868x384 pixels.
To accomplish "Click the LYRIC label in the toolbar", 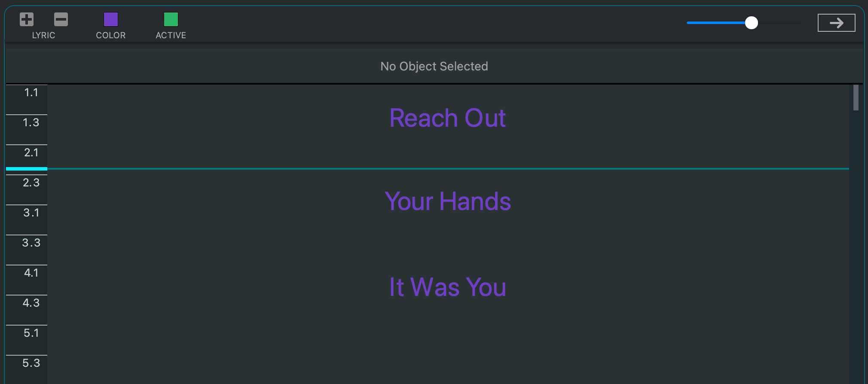I will pos(43,35).
